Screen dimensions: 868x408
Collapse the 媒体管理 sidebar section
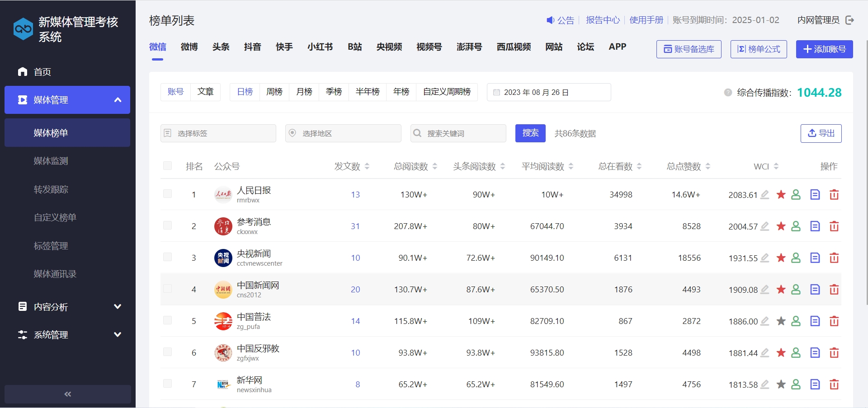67,100
